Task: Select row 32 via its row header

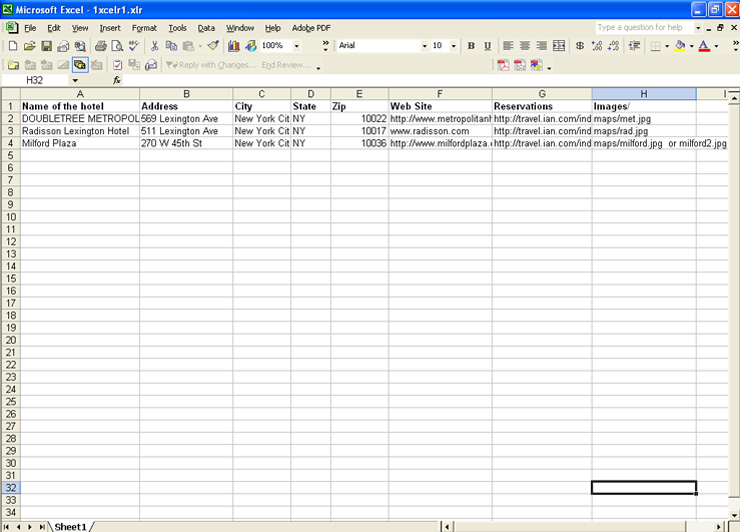Action: (x=10, y=488)
